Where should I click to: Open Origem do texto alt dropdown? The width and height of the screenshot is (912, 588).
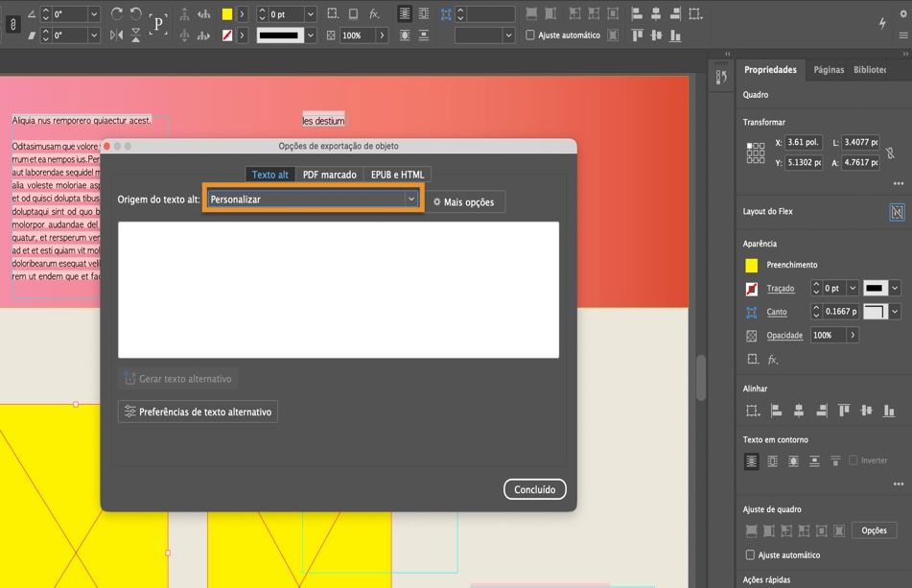click(x=313, y=199)
